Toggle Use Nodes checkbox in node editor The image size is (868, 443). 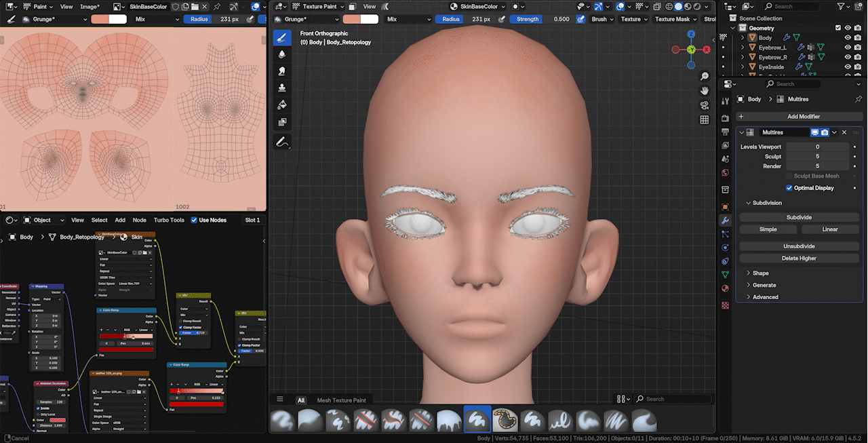coord(195,220)
